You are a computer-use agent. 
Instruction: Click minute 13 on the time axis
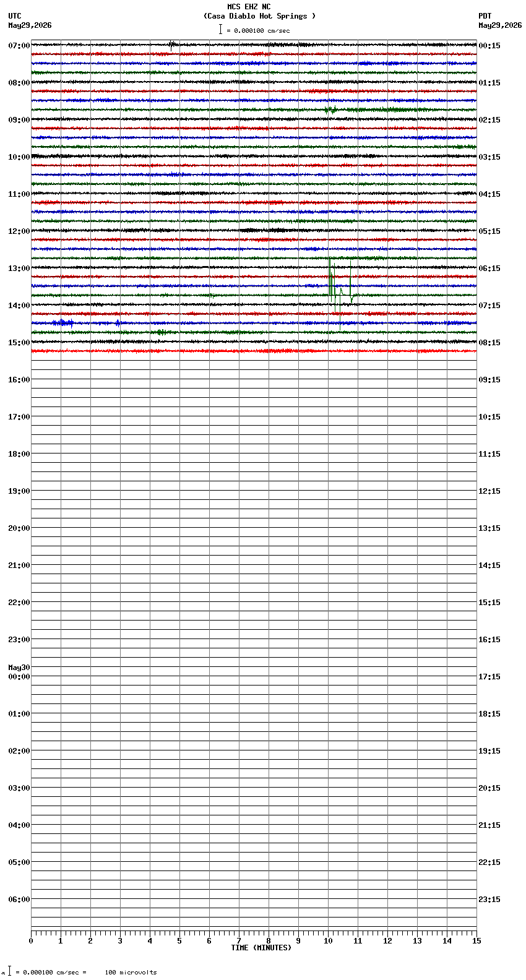pyautogui.click(x=417, y=941)
